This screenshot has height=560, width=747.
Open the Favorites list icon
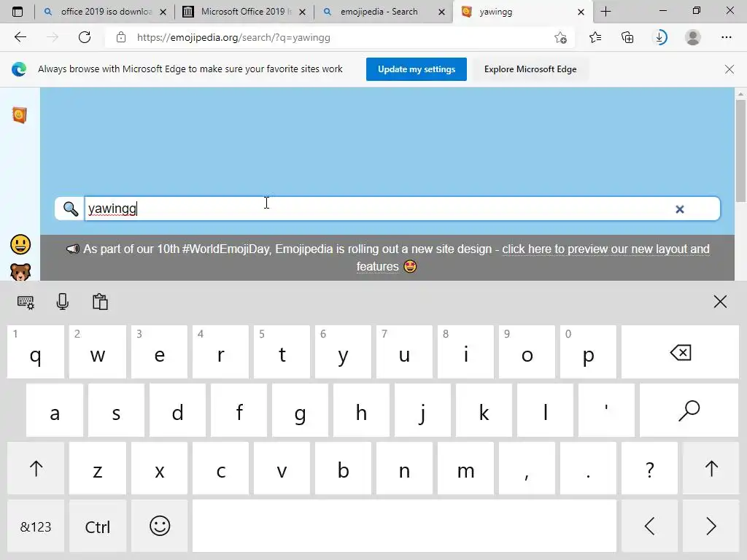(x=595, y=37)
